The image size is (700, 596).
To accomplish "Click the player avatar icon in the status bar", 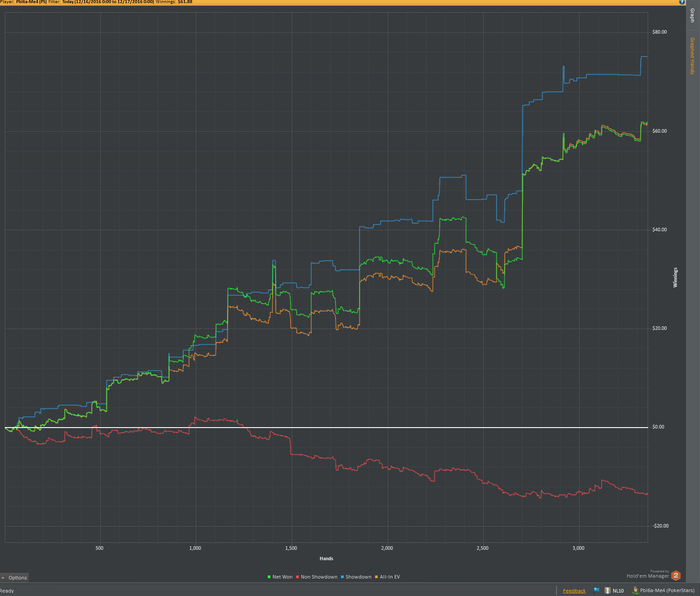I will (x=636, y=590).
